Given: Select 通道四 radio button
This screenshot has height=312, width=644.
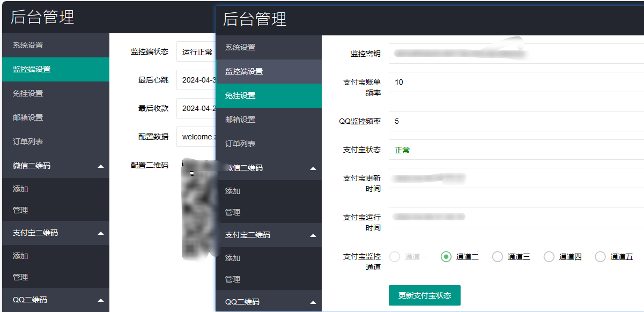Looking at the screenshot, I should [x=549, y=257].
